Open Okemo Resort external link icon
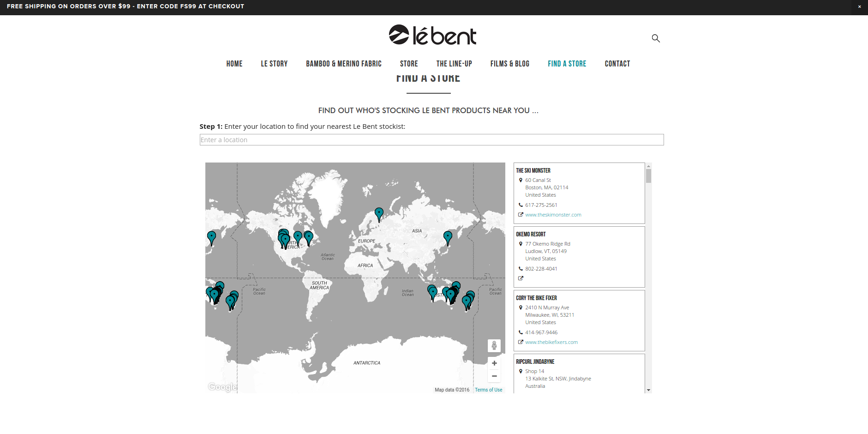 [521, 278]
